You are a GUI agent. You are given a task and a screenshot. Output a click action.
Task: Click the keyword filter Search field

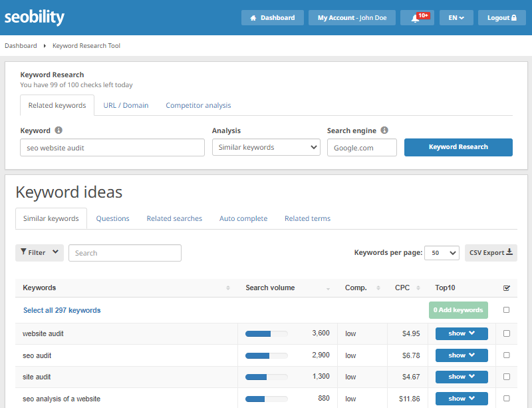click(125, 253)
